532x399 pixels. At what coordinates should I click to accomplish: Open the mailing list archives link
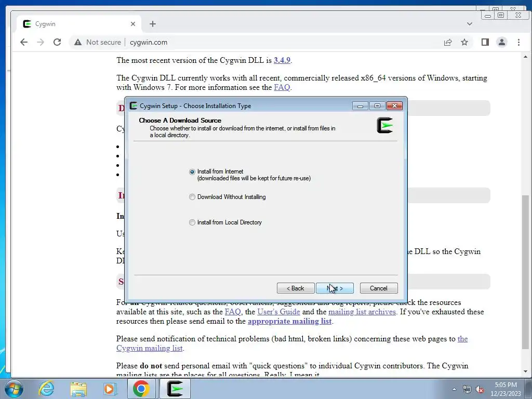362,312
